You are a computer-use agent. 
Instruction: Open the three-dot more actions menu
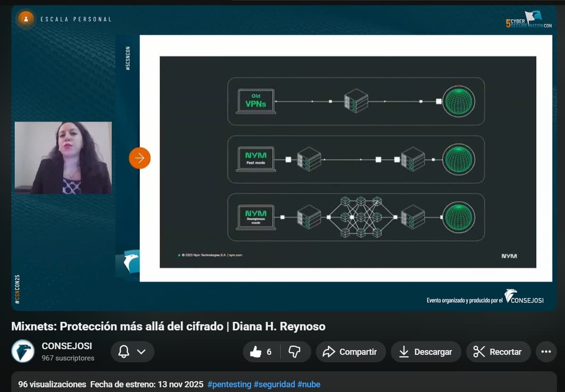tap(546, 352)
